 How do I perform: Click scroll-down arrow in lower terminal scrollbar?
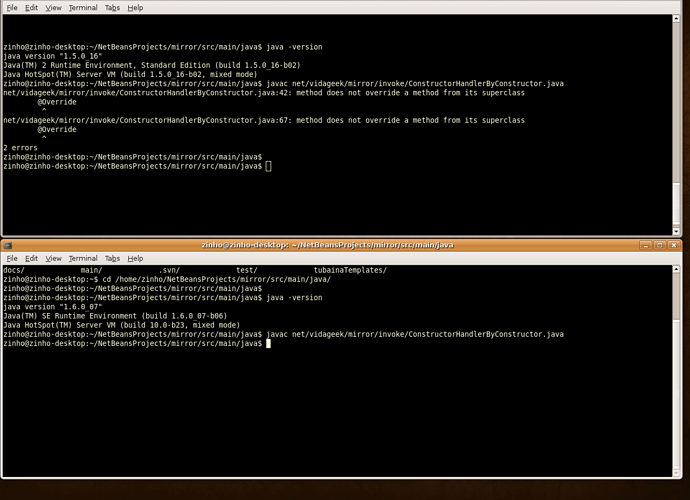[676, 473]
